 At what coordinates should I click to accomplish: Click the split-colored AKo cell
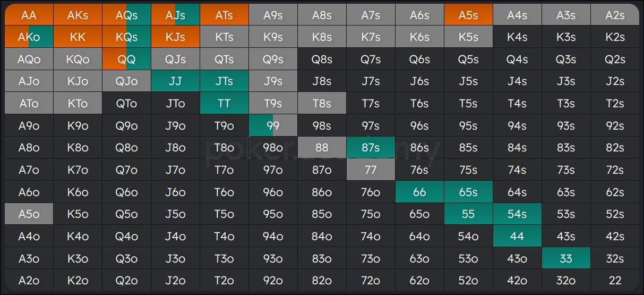pos(29,37)
